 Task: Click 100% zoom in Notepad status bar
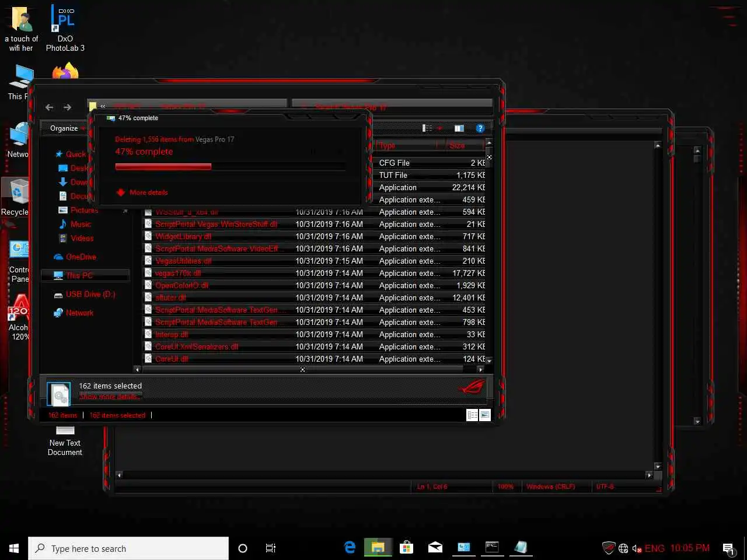click(505, 487)
